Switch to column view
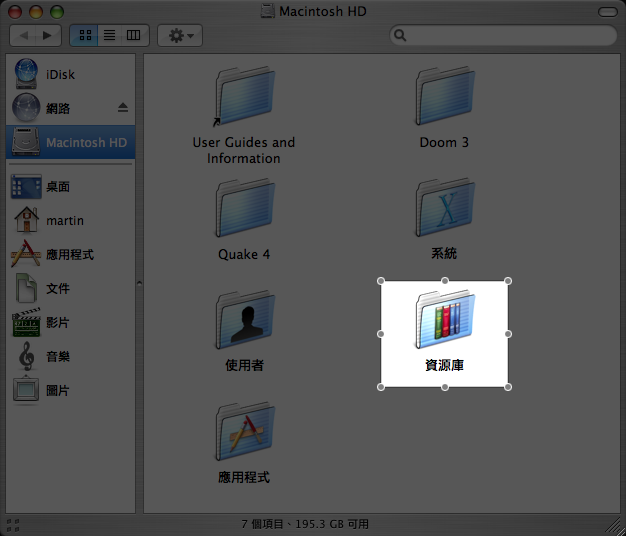Image resolution: width=626 pixels, height=536 pixels. [135, 36]
